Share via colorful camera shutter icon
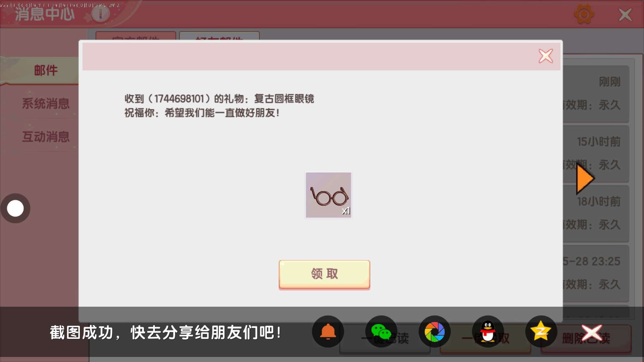Image resolution: width=644 pixels, height=362 pixels. tap(434, 332)
